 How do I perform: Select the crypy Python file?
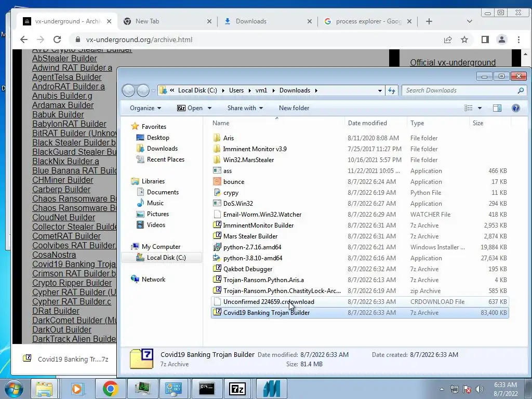pyautogui.click(x=231, y=192)
